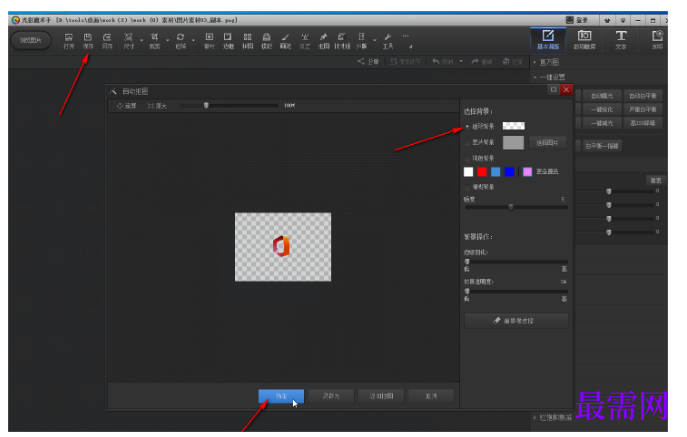Pick the white color swatch
This screenshot has height=437, width=687.
tap(468, 171)
